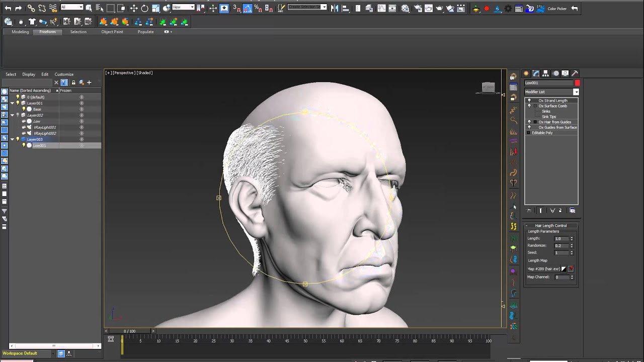Click the Mirror tool icon
This screenshot has height=362, width=644.
(x=335, y=9)
